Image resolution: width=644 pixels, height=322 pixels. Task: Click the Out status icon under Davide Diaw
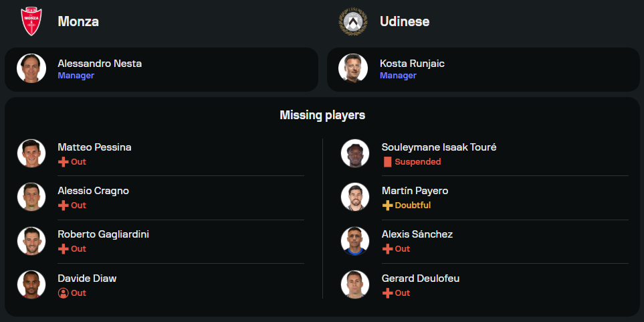64,293
